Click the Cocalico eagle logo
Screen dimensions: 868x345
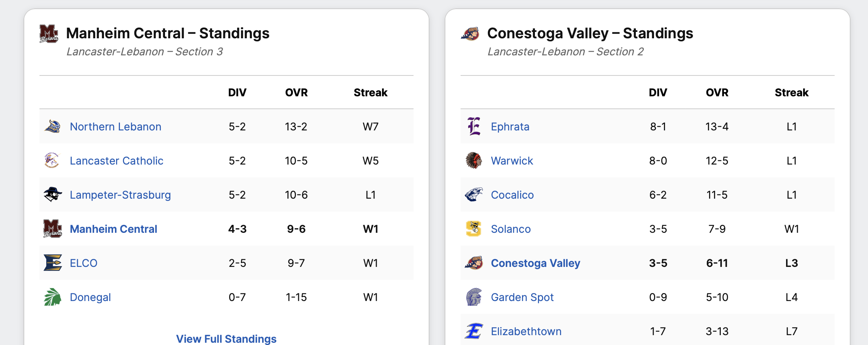coord(473,194)
